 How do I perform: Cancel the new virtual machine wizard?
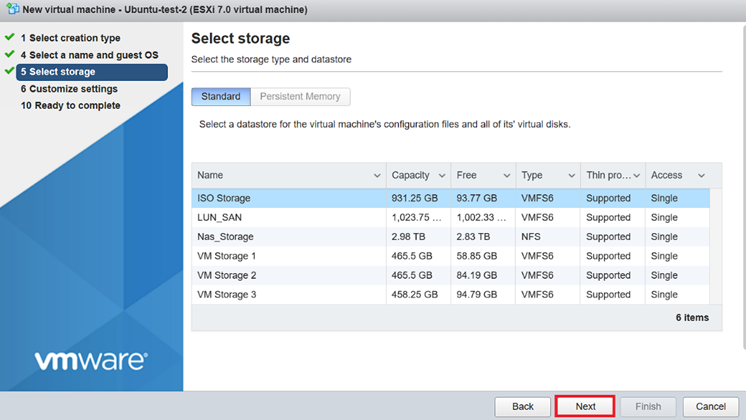tap(710, 406)
